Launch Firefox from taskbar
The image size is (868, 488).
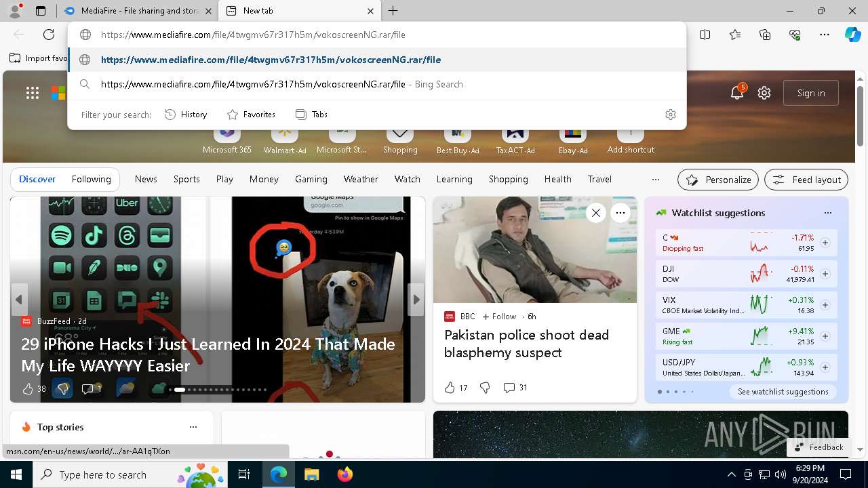point(344,474)
